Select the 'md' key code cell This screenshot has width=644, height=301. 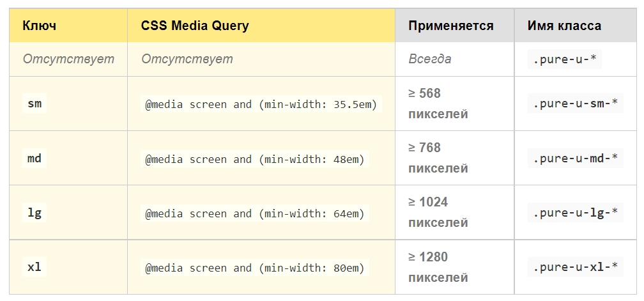34,158
